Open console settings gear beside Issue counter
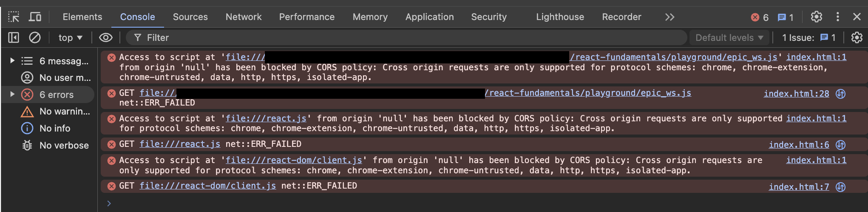Screen dimensions: 868x212 pyautogui.click(x=857, y=38)
